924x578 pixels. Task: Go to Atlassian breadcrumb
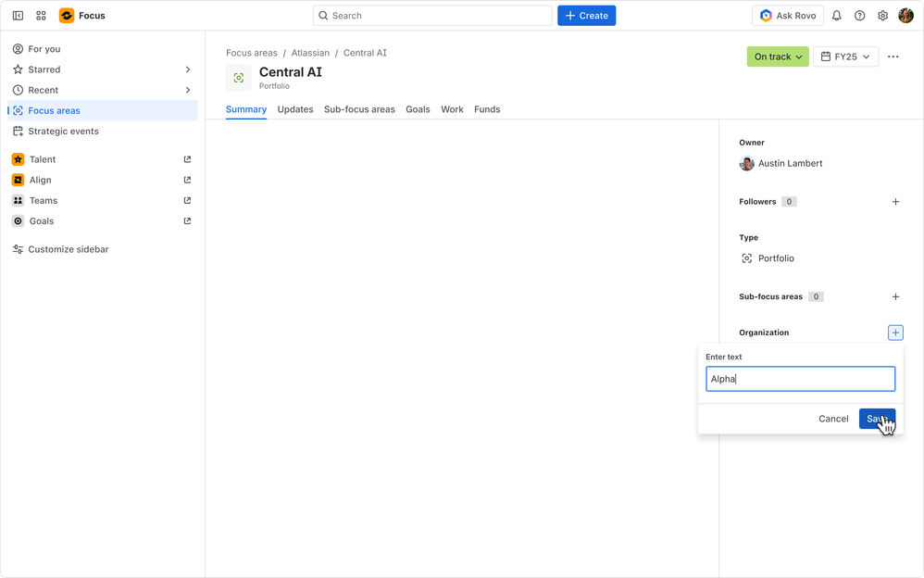pos(310,53)
